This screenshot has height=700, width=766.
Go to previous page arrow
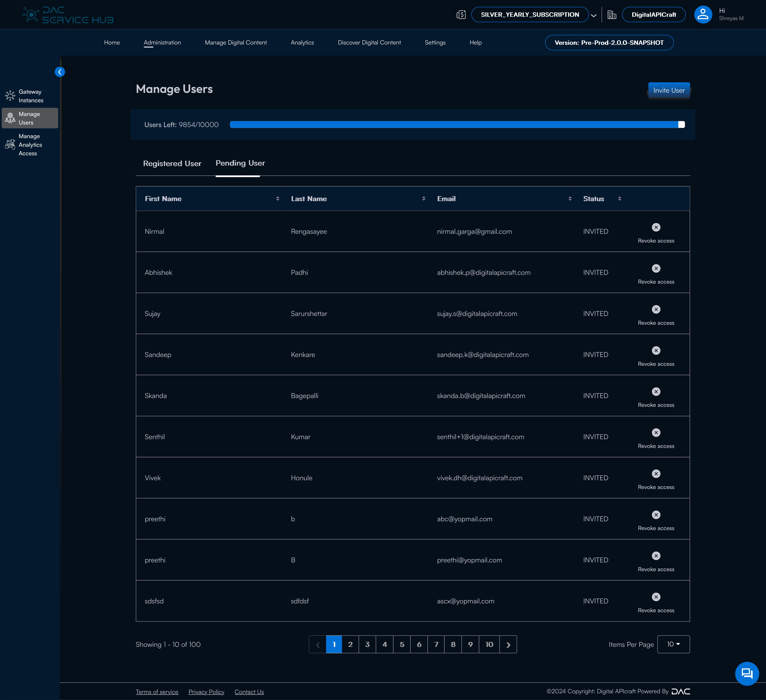[x=318, y=645]
